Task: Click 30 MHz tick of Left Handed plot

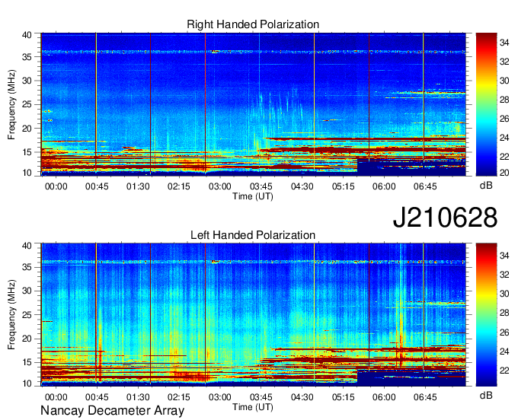Action: coord(27,291)
